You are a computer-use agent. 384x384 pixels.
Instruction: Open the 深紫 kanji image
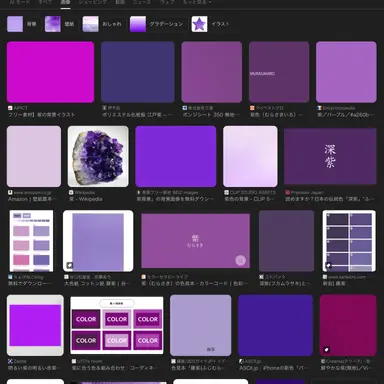[330, 156]
